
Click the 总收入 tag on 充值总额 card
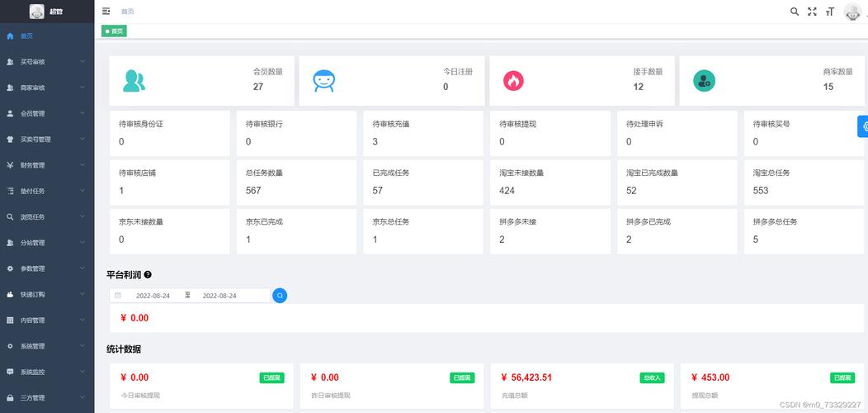[x=652, y=377]
